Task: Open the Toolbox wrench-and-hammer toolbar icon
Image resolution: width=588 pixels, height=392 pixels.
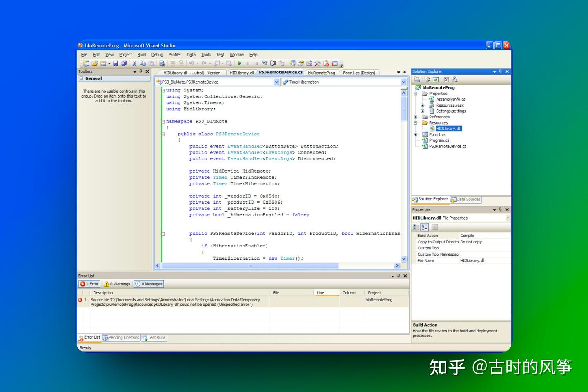Action: tap(317, 63)
